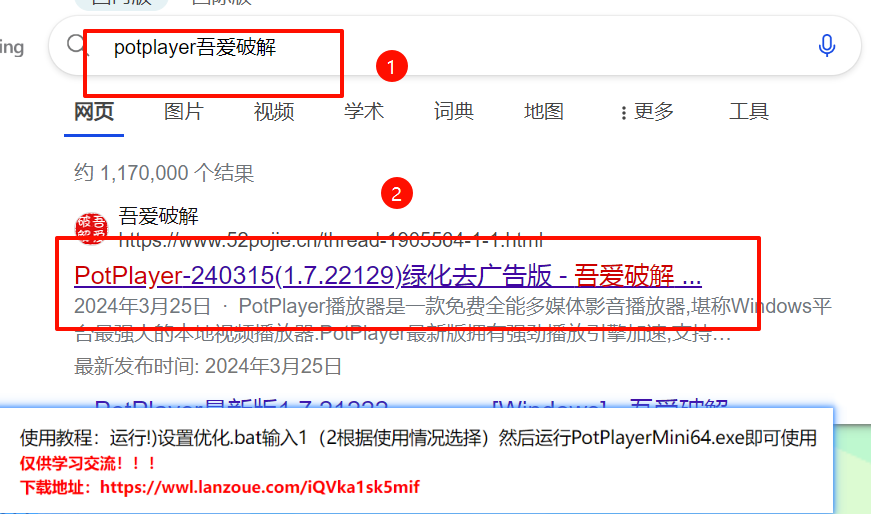Click the 52pojie.cn thread URL
871x514 pixels.
click(x=331, y=241)
